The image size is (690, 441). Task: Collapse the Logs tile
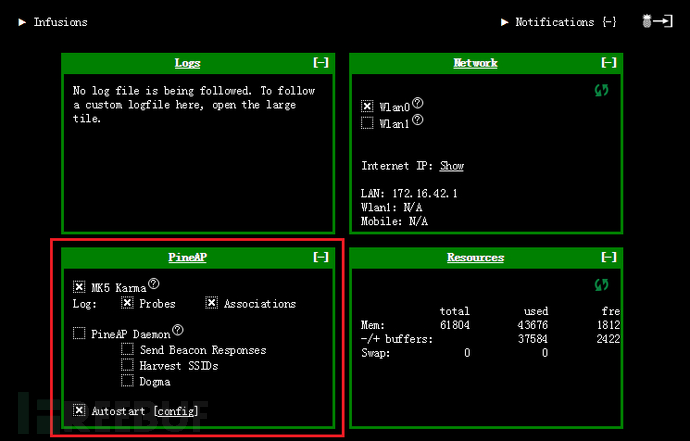pyautogui.click(x=321, y=62)
